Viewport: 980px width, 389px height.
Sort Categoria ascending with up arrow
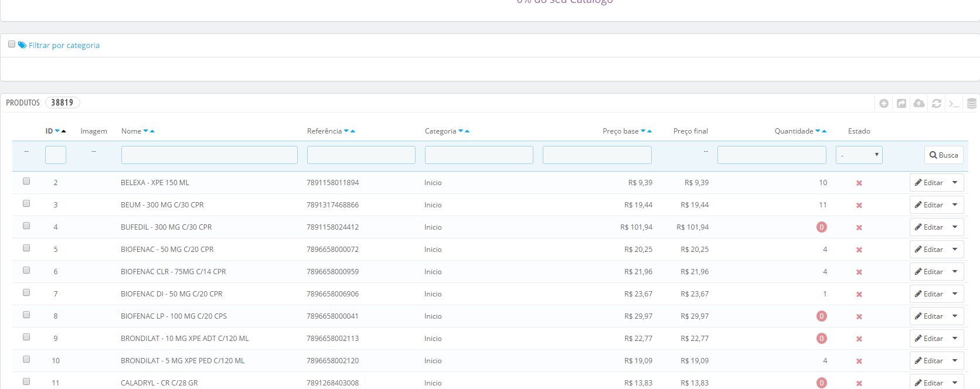[x=467, y=131]
